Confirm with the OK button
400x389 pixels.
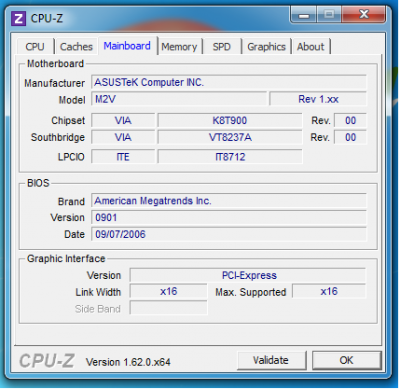[x=346, y=360]
